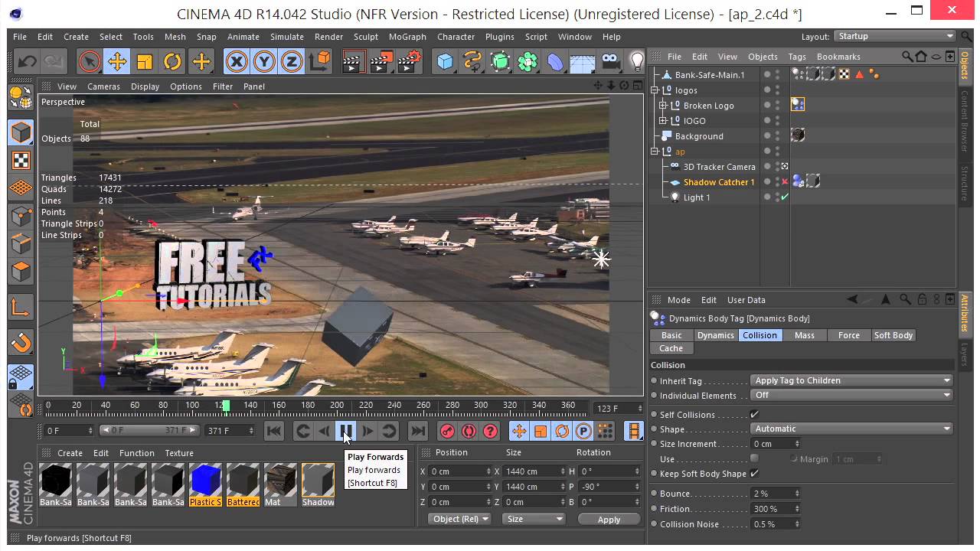Screen dimensions: 980x551
Task: Open the collision Shape dropdown
Action: pyautogui.click(x=851, y=429)
